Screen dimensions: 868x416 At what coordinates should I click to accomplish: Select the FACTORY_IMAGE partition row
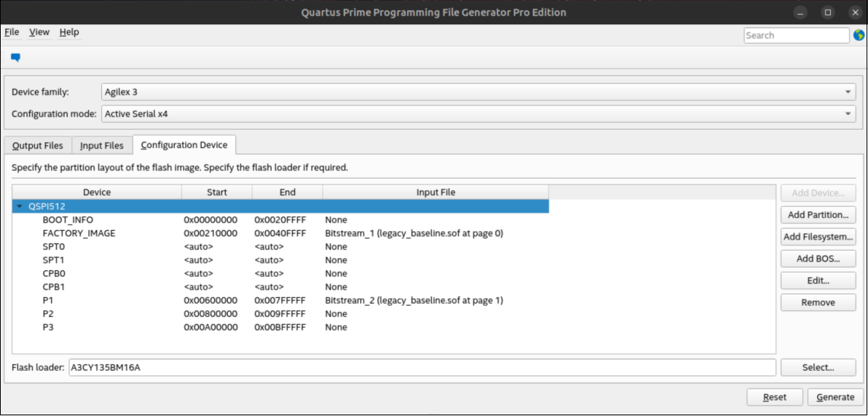coord(79,234)
